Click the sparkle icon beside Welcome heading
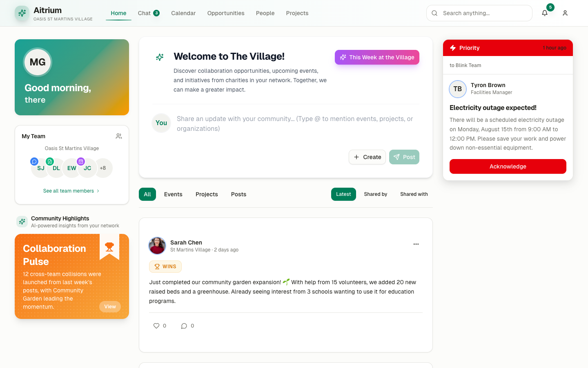588x368 pixels. coord(160,57)
